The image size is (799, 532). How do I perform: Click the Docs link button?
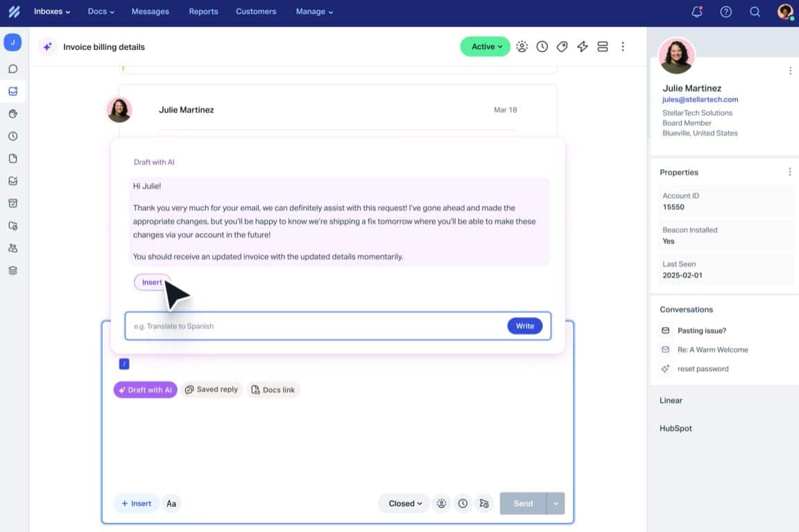point(273,390)
